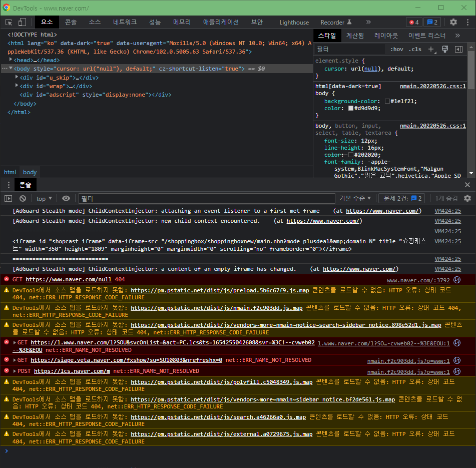Toggle the :hov element state panel
The width and height of the screenshot is (476, 468).
coord(397,49)
